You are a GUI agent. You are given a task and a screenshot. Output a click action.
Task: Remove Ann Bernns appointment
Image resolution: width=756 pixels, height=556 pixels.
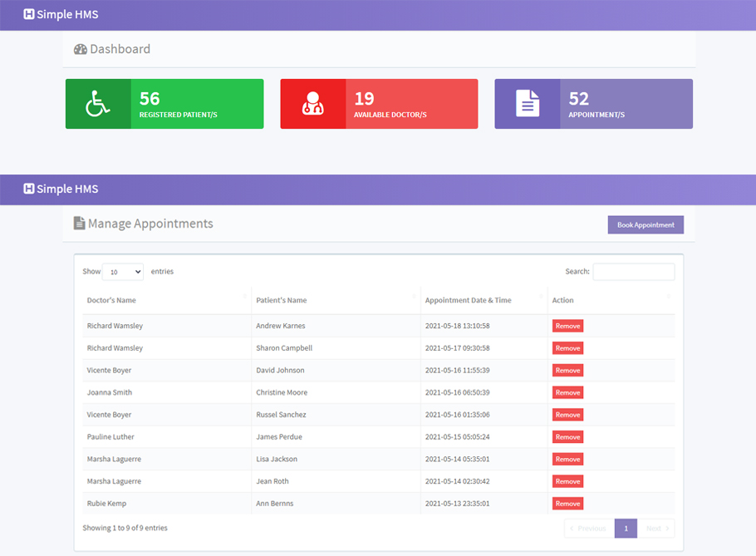pos(567,504)
